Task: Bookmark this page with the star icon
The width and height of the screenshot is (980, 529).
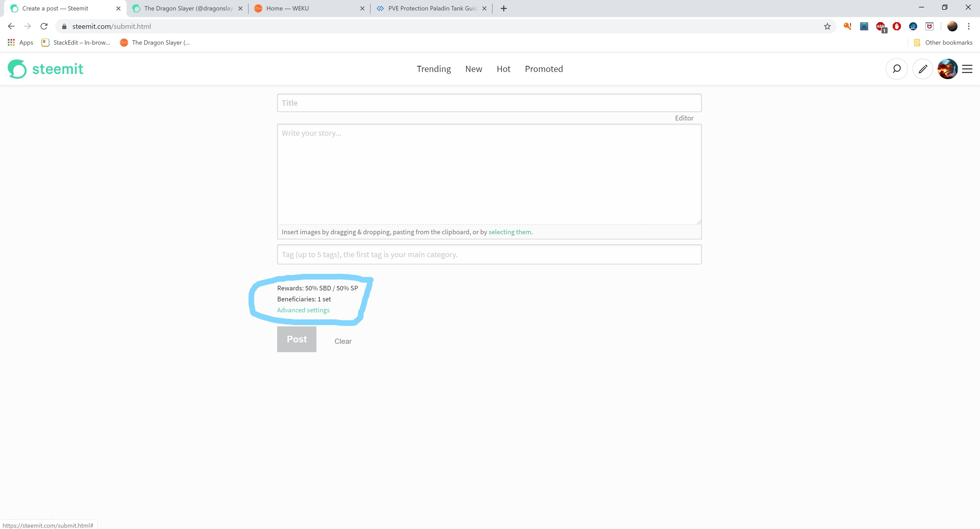Action: [x=827, y=26]
